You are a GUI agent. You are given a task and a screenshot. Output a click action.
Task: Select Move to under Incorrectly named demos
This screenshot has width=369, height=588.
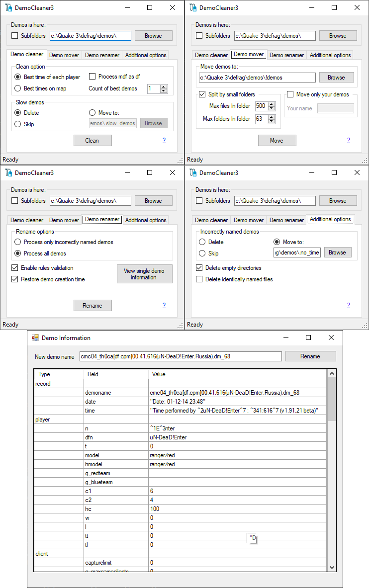pos(277,242)
